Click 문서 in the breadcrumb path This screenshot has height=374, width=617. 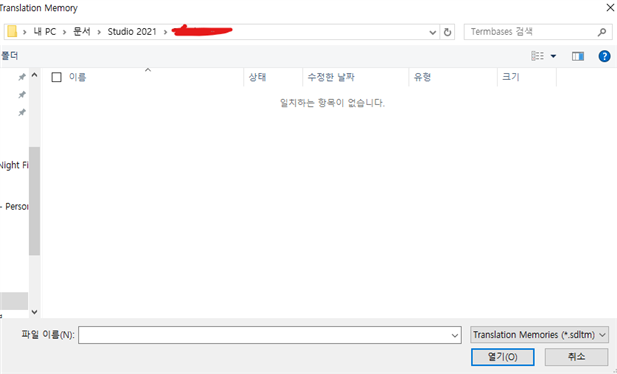tap(82, 32)
